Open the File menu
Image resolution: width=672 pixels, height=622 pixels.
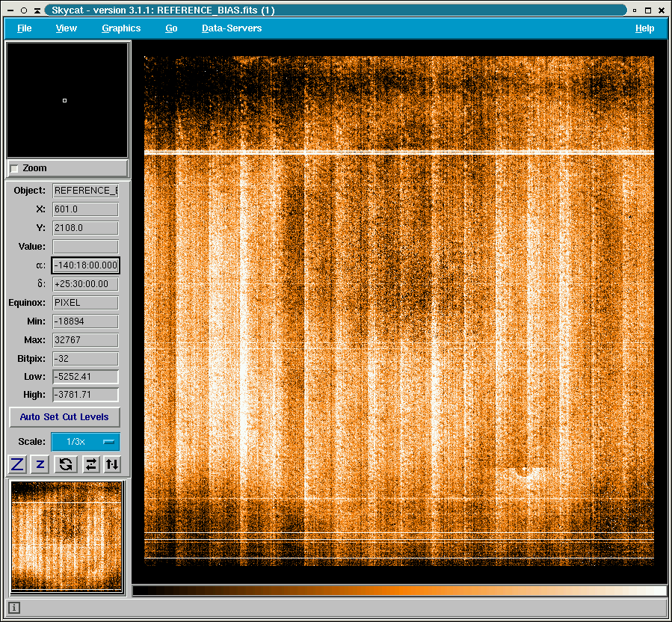25,28
